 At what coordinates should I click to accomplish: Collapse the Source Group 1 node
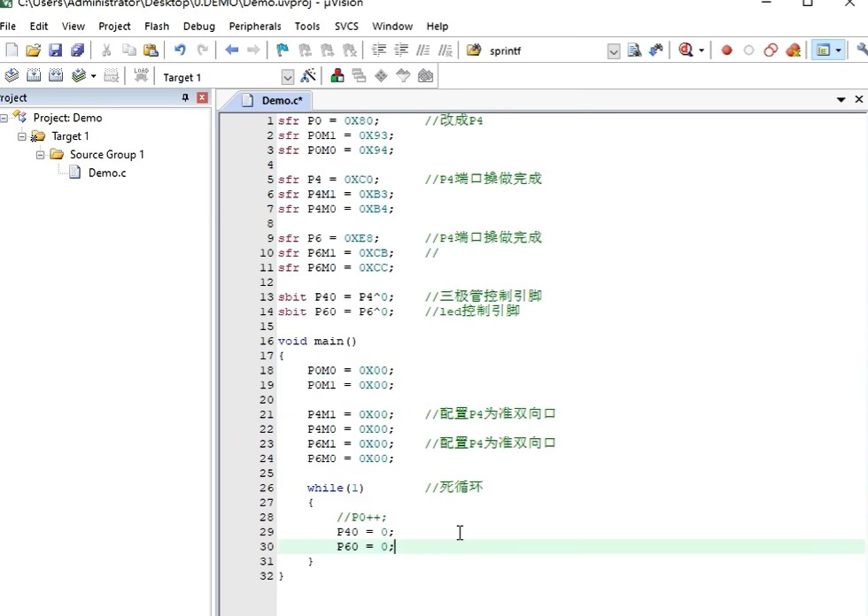point(41,155)
